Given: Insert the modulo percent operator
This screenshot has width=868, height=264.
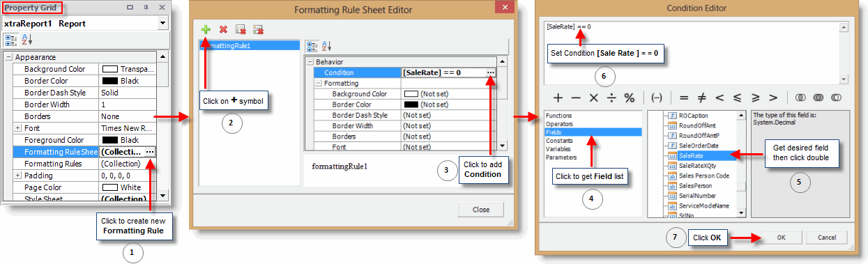Looking at the screenshot, I should [x=629, y=97].
